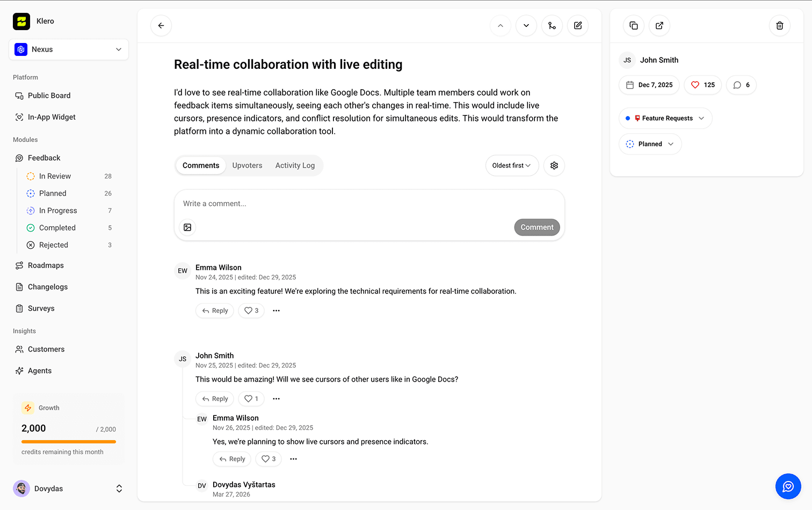Click the JS avatar on John Smith's comment
Viewport: 812px width, 510px height.
pyautogui.click(x=183, y=359)
